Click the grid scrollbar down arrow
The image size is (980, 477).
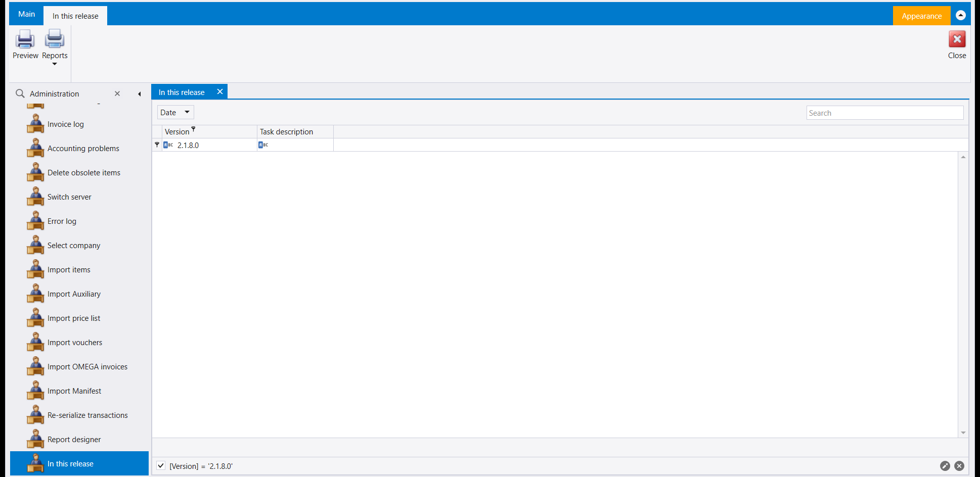(x=963, y=433)
